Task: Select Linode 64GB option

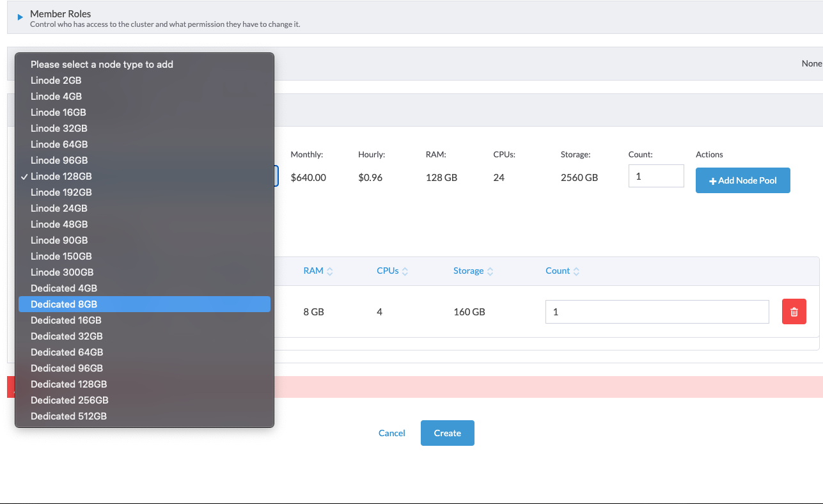Action: pyautogui.click(x=145, y=144)
